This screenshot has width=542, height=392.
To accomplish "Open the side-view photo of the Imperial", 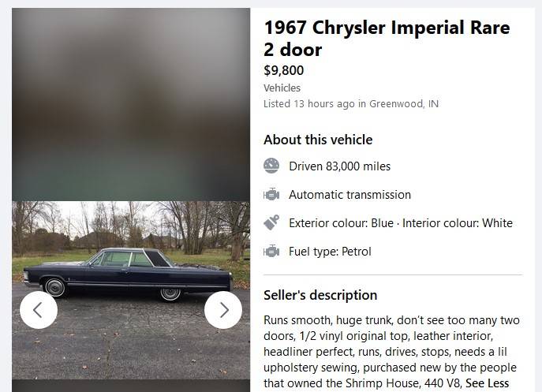I will [x=130, y=276].
